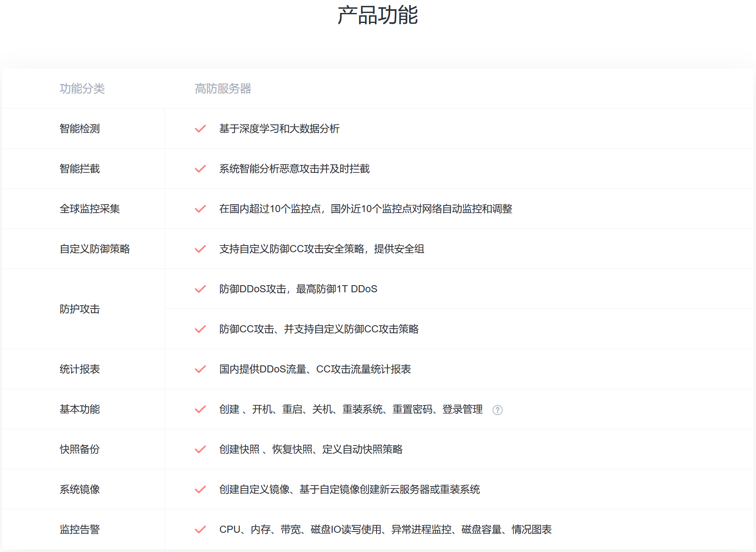Click the checkmark in the 监控告警 row
This screenshot has width=756, height=552.
click(200, 529)
